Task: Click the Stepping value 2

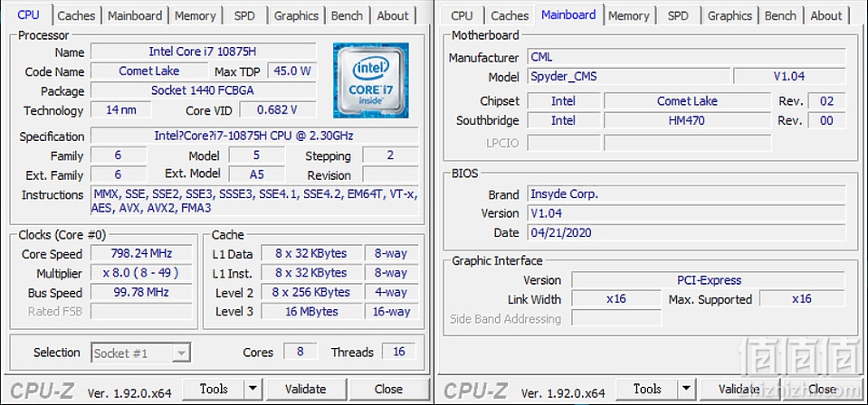Action: [390, 155]
